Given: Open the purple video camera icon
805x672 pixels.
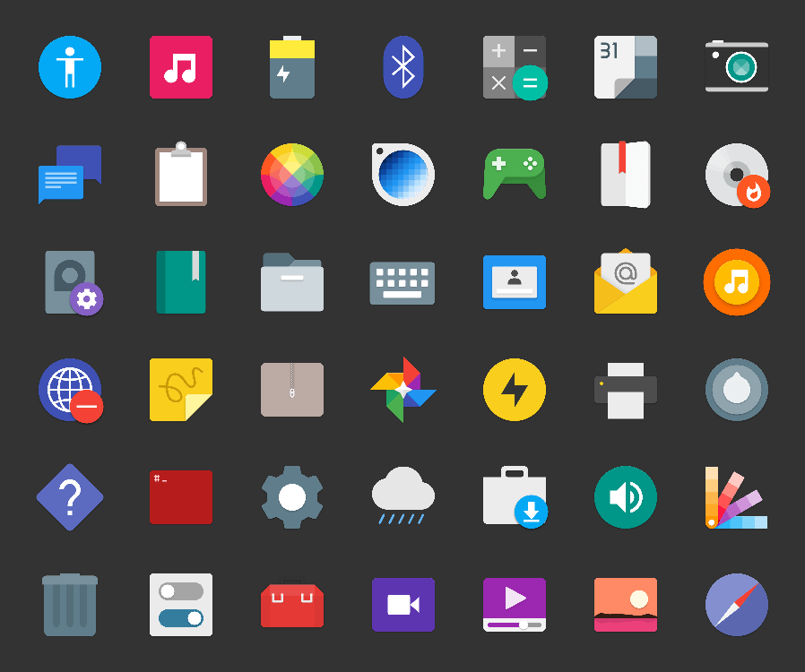Looking at the screenshot, I should [403, 604].
